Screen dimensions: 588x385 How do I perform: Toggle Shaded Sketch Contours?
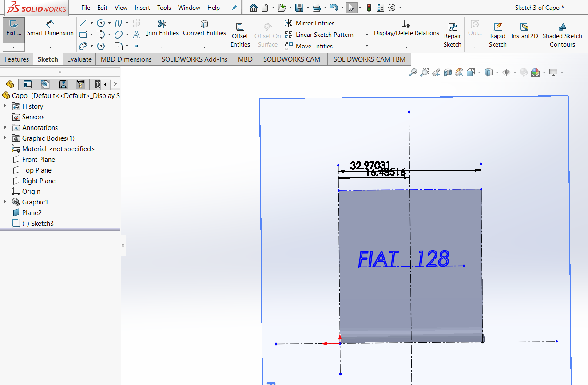tap(562, 35)
